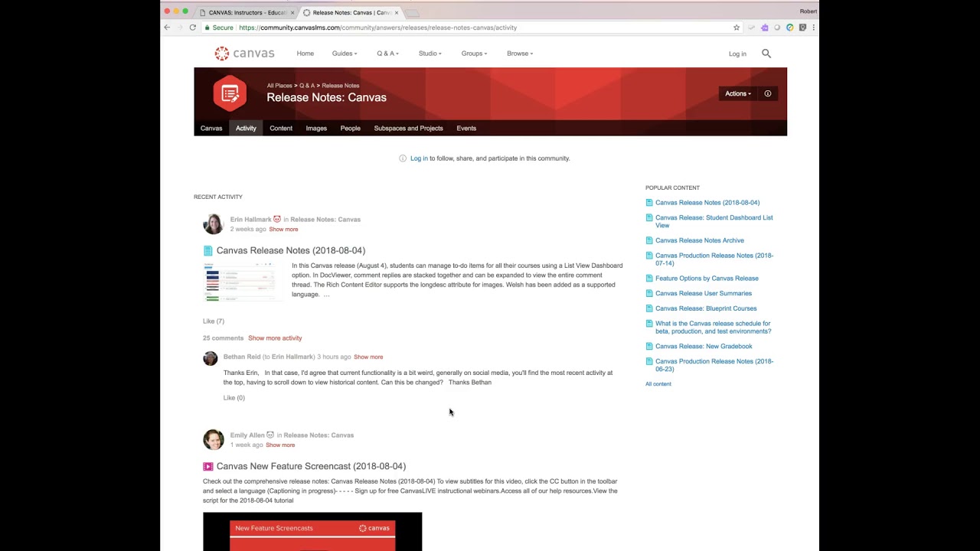The image size is (980, 551).
Task: Click the browser back arrow
Action: [167, 28]
